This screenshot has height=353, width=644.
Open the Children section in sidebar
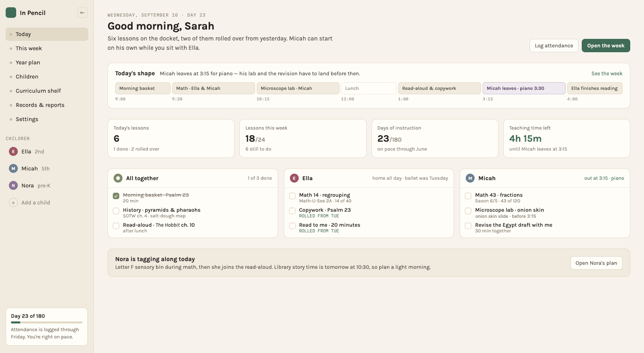47,77
